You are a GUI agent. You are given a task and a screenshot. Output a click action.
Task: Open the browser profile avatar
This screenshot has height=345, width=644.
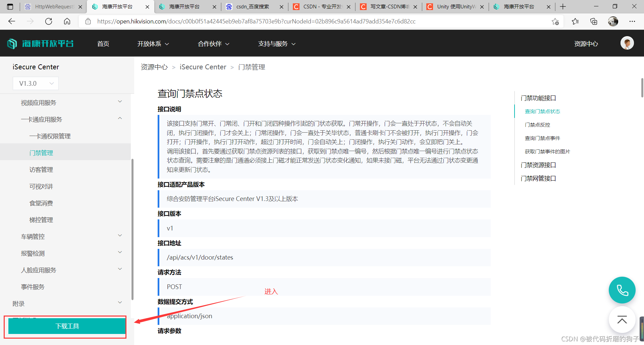tap(613, 21)
